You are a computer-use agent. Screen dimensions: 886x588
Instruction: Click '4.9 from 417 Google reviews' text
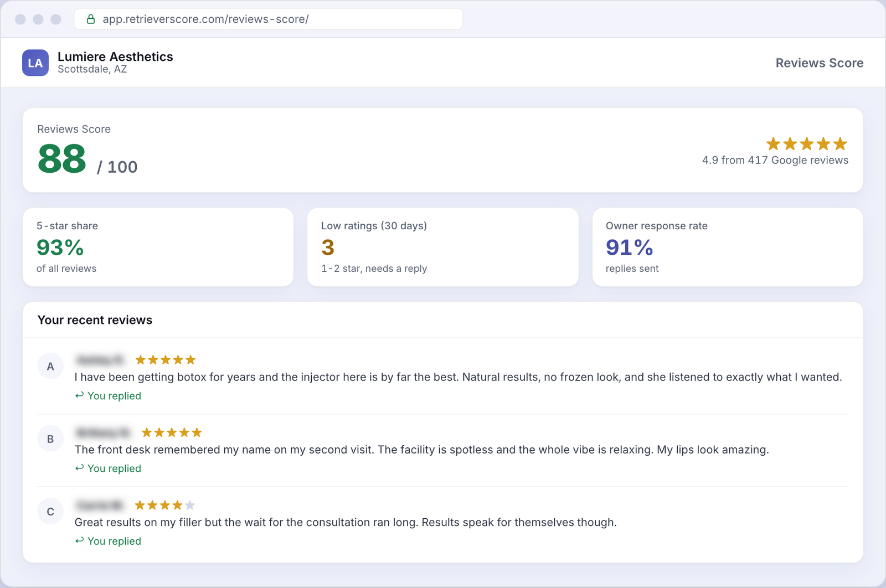(775, 160)
